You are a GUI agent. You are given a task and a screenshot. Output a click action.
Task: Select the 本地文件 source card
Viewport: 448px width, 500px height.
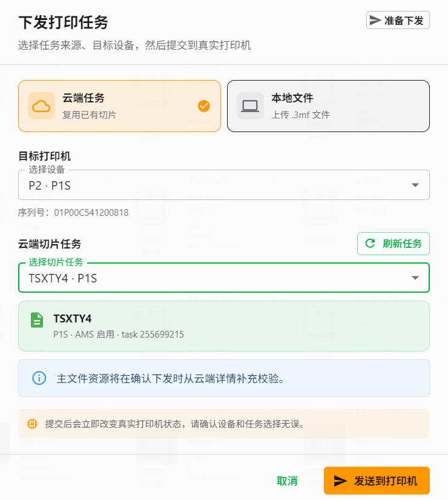click(x=328, y=106)
